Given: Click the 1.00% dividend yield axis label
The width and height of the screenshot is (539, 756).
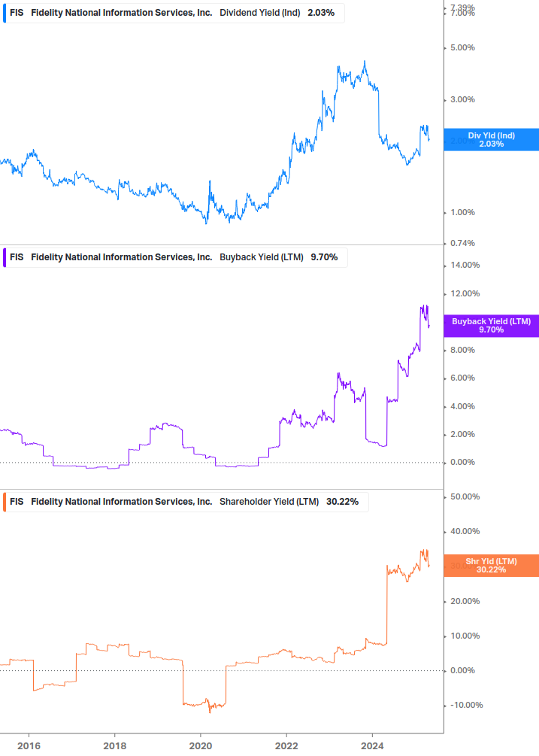Looking at the screenshot, I should (462, 212).
